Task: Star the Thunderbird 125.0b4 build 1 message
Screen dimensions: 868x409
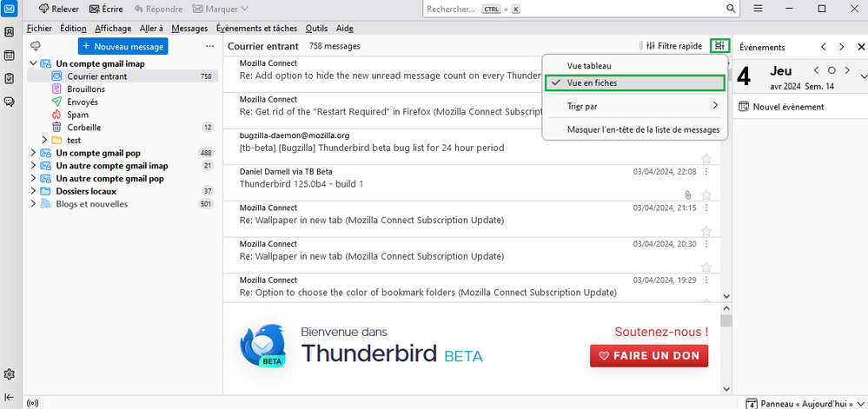Action: click(706, 195)
